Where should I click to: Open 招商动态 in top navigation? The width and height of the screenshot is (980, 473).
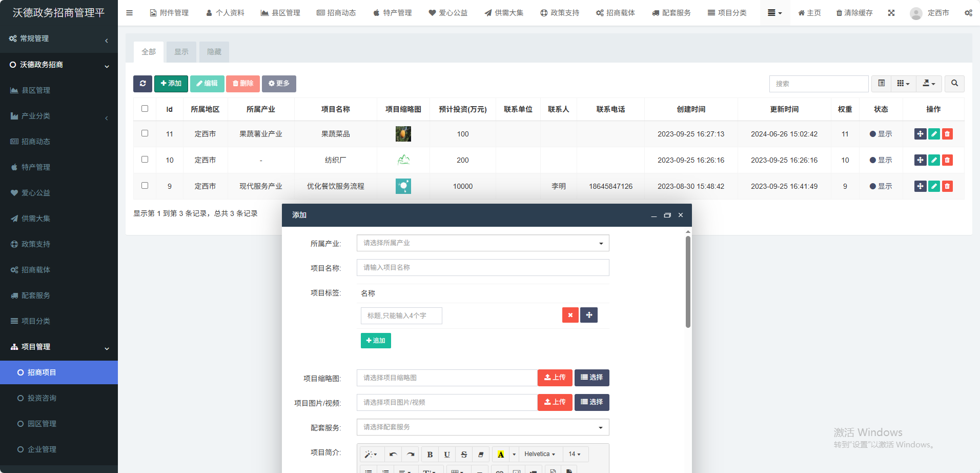(336, 13)
